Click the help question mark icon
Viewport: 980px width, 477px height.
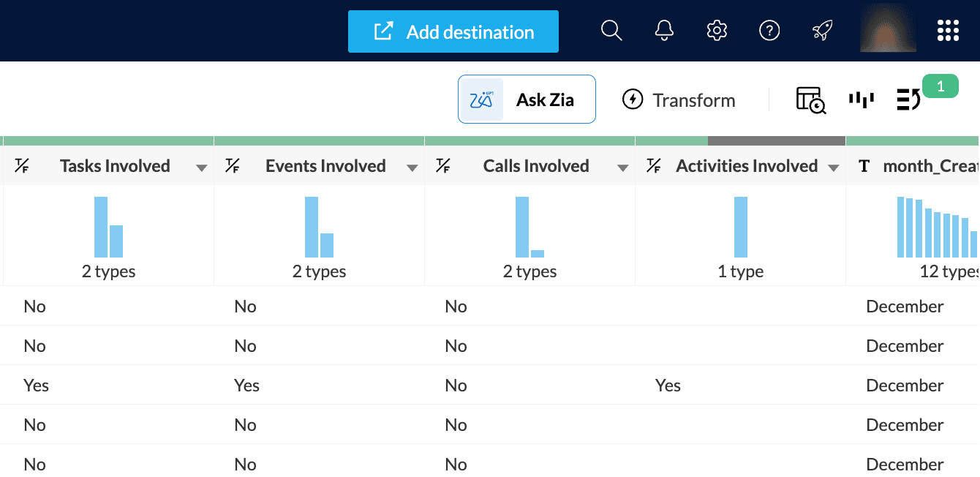pos(769,31)
